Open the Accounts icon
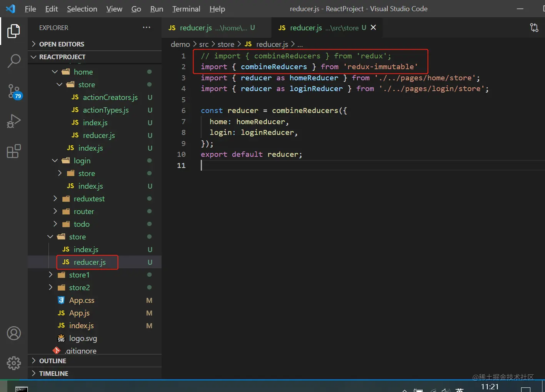This screenshot has height=392, width=545. point(14,333)
